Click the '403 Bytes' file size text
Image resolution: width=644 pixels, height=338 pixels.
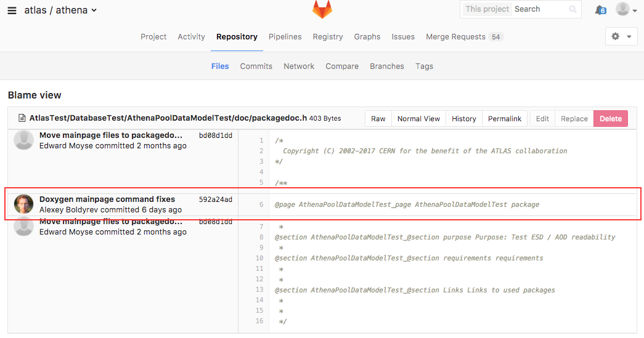tap(325, 118)
